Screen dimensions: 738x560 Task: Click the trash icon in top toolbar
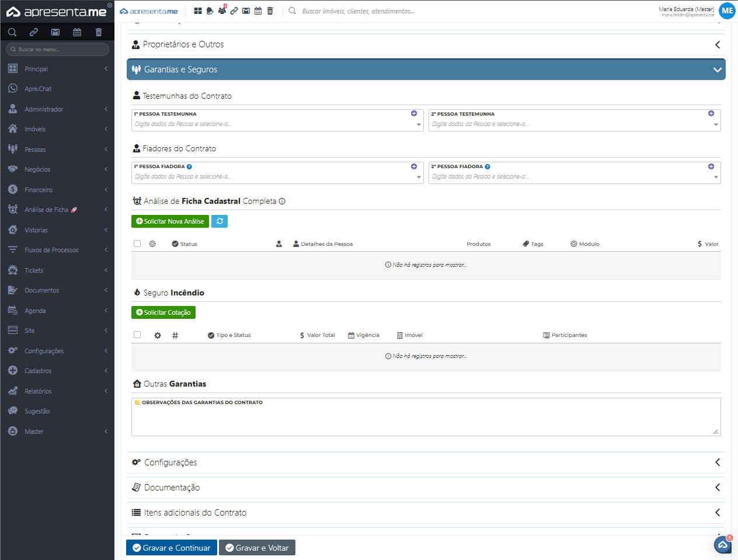[x=270, y=11]
